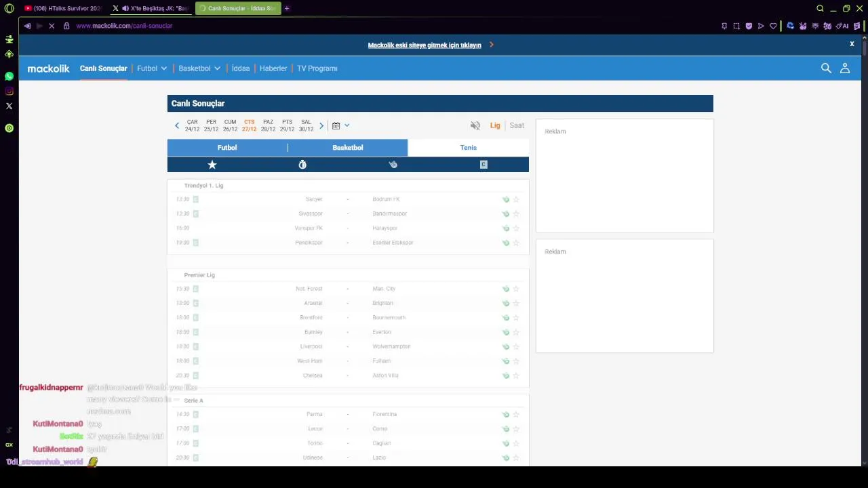Show favorites using the star filter icon
Screen dimensions: 868x488
[x=212, y=165]
